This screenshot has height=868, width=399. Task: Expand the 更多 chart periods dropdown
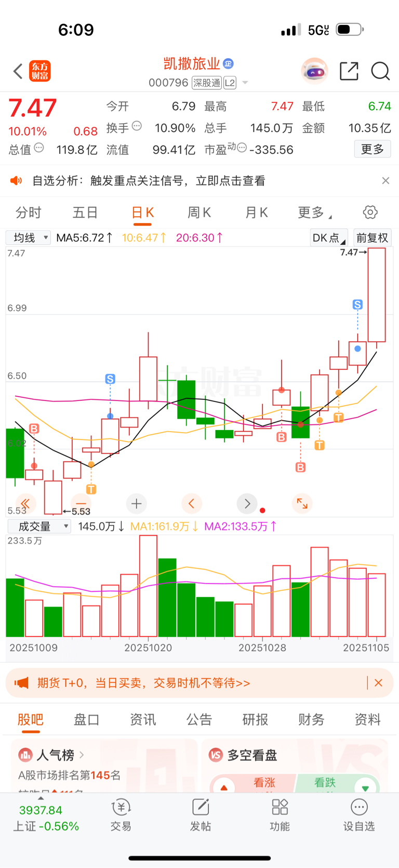(x=315, y=212)
